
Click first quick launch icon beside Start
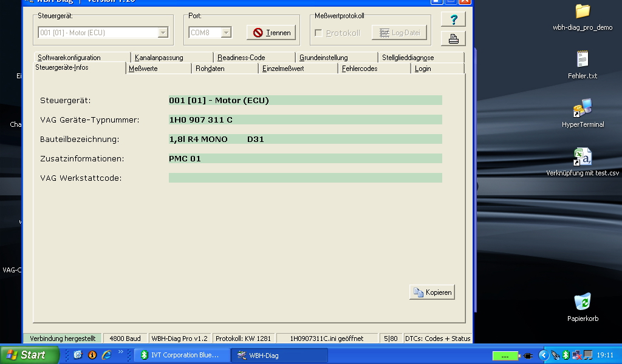click(x=78, y=355)
